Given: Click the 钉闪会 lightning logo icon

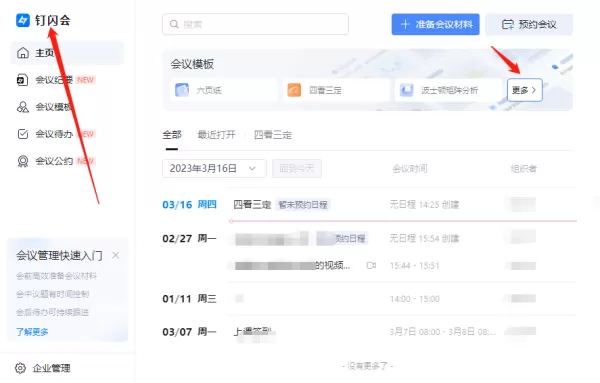Looking at the screenshot, I should (x=23, y=20).
